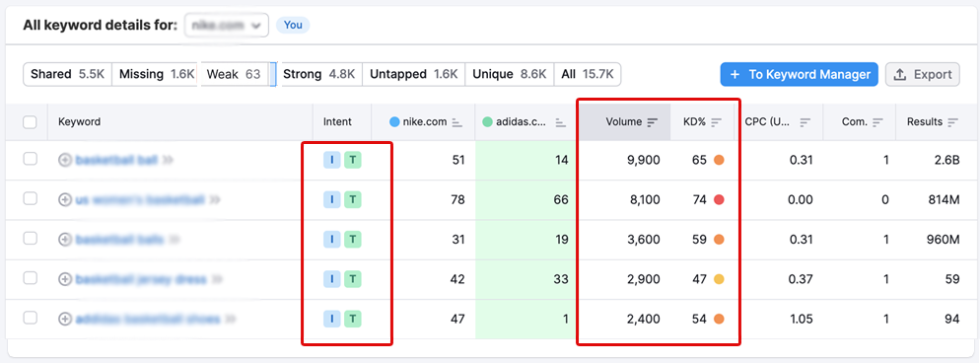Viewport: 980px width, 363px height.
Task: Open the keyword link in the 9,900 row
Action: (x=116, y=160)
